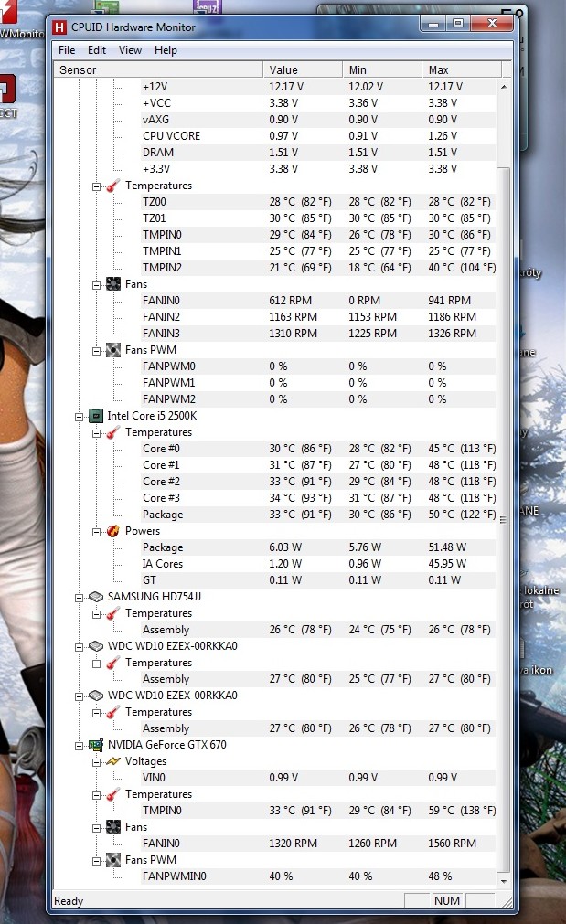The image size is (566, 924).
Task: Click the 51.48 W max Package value
Action: [x=447, y=547]
